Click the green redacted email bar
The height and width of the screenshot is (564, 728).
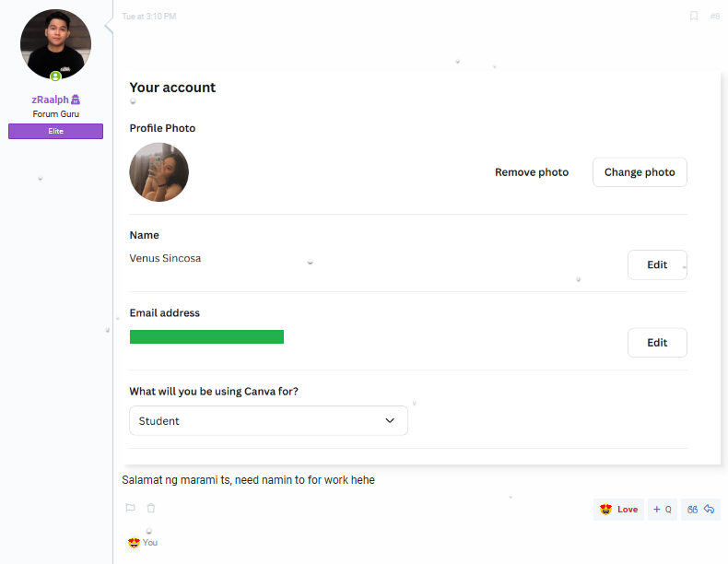pyautogui.click(x=206, y=336)
